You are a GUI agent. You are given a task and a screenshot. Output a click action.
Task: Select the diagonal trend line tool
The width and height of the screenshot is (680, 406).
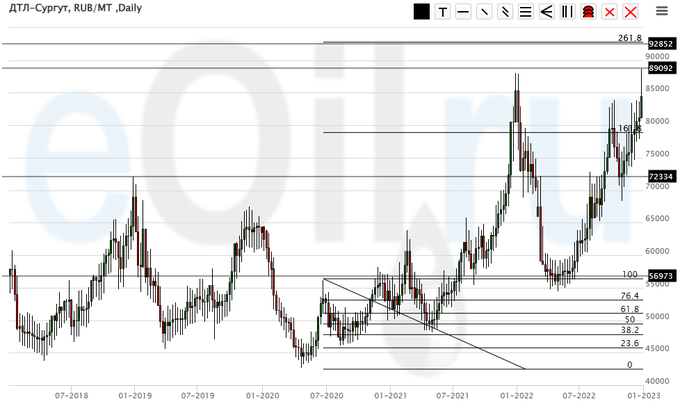(484, 12)
